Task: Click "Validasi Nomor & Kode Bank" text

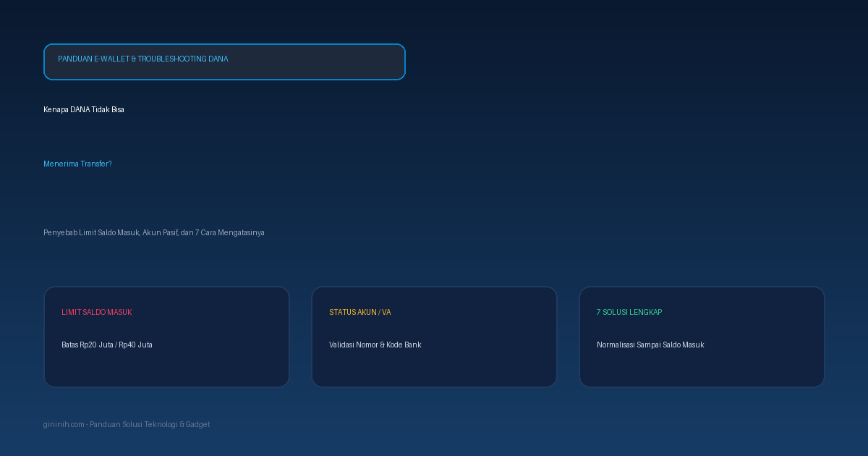Action: tap(375, 345)
